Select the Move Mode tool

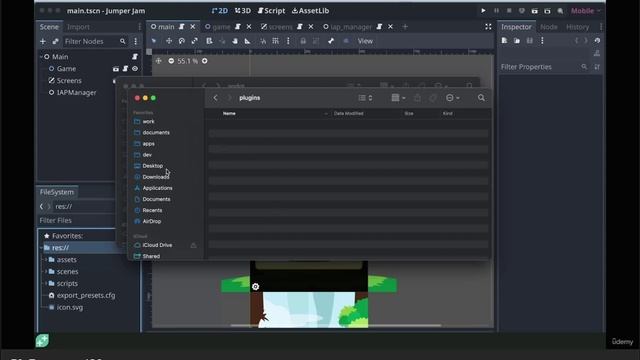click(169, 41)
